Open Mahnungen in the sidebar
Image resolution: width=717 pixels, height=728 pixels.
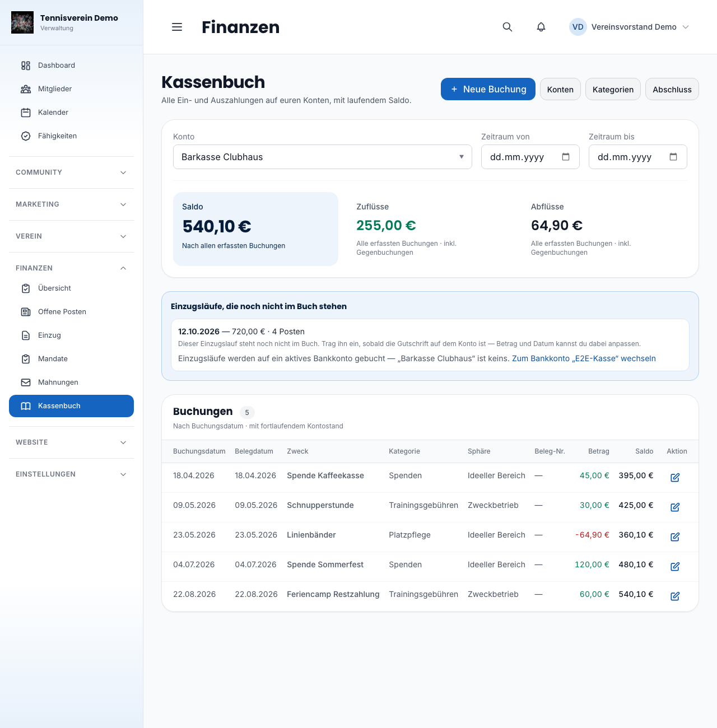[71, 382]
